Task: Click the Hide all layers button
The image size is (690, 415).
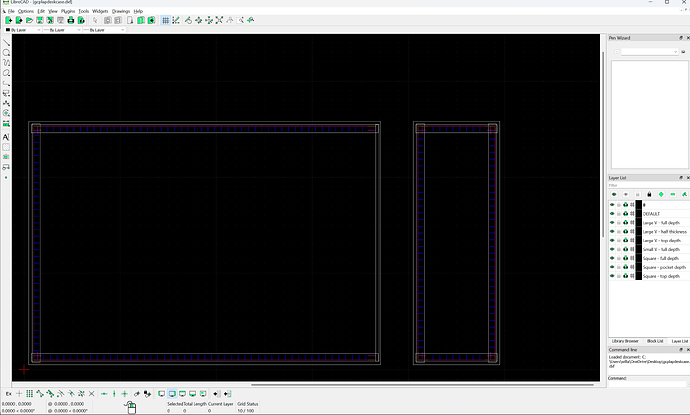Action: click(626, 194)
